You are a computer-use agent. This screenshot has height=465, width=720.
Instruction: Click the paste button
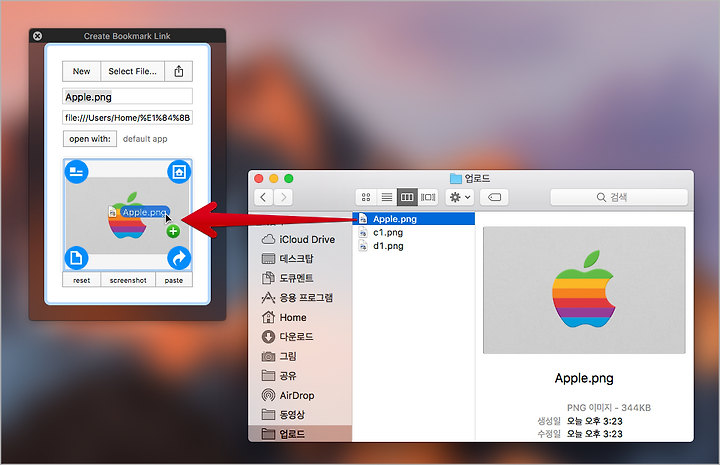(174, 280)
